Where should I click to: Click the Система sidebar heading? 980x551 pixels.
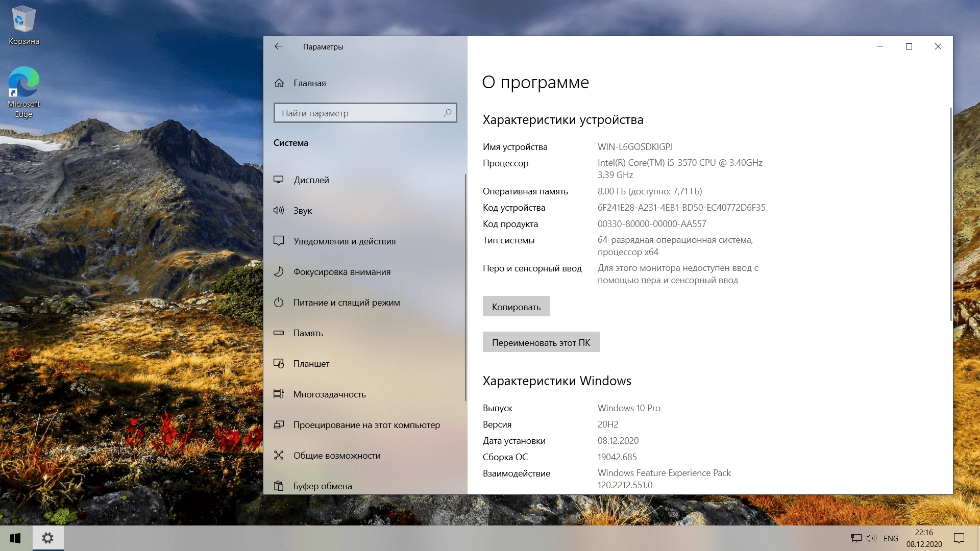(291, 143)
